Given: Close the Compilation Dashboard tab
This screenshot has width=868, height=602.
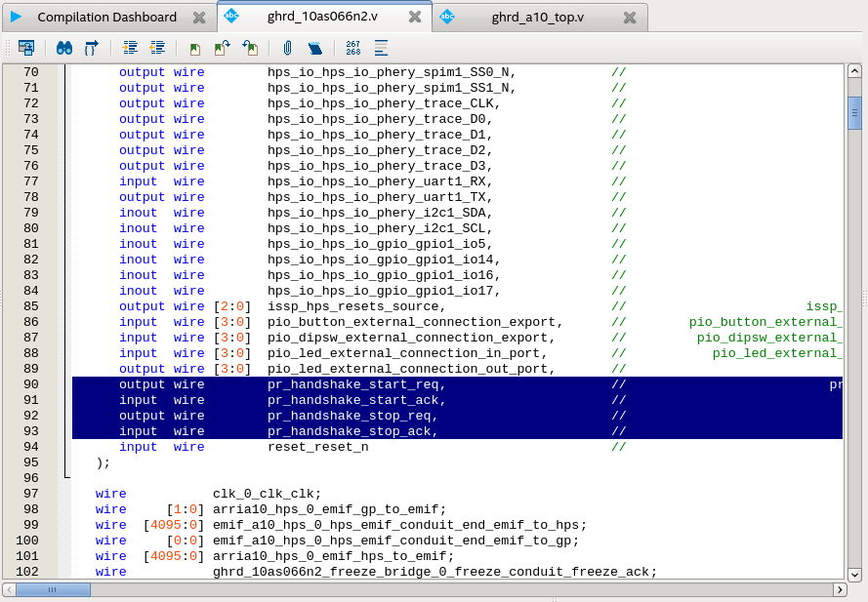Looking at the screenshot, I should click(199, 18).
